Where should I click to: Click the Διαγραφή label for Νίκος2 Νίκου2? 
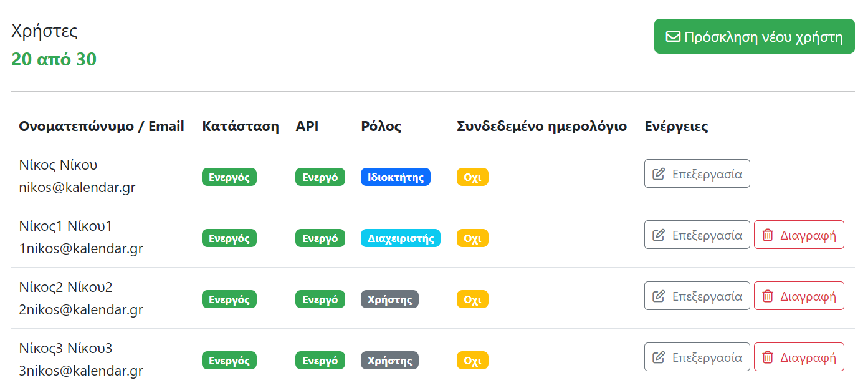click(x=808, y=296)
